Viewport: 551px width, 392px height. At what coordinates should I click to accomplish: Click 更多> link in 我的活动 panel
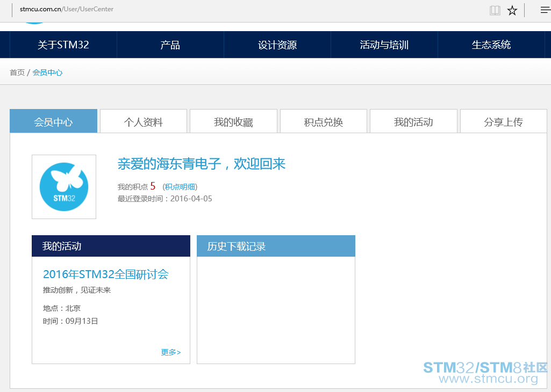171,352
